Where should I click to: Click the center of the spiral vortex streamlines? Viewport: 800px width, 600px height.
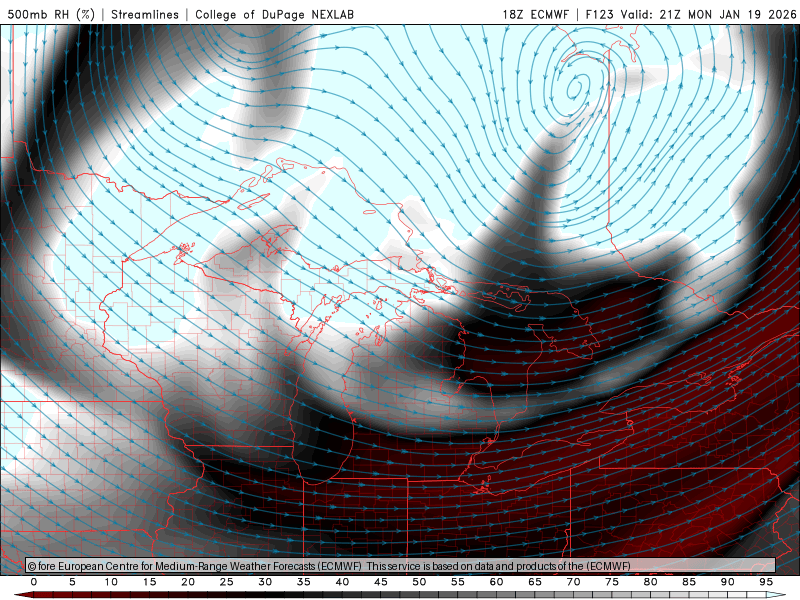tap(577, 88)
